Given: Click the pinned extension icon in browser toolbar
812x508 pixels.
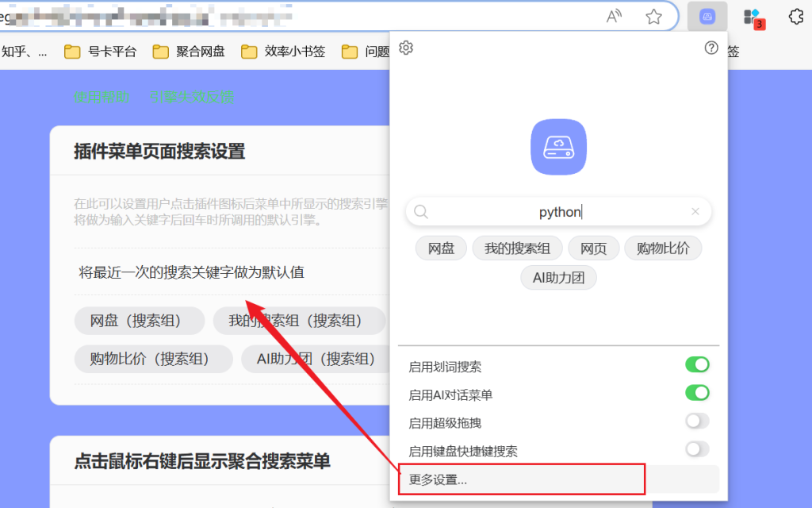Looking at the screenshot, I should coord(707,17).
